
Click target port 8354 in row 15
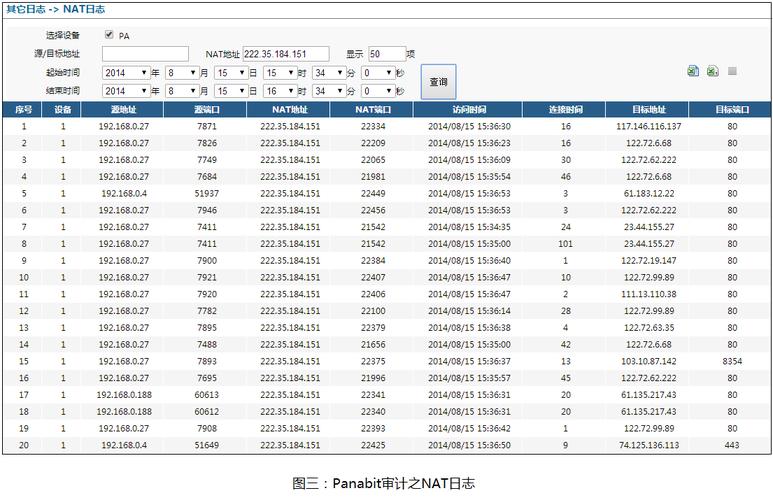click(x=732, y=361)
